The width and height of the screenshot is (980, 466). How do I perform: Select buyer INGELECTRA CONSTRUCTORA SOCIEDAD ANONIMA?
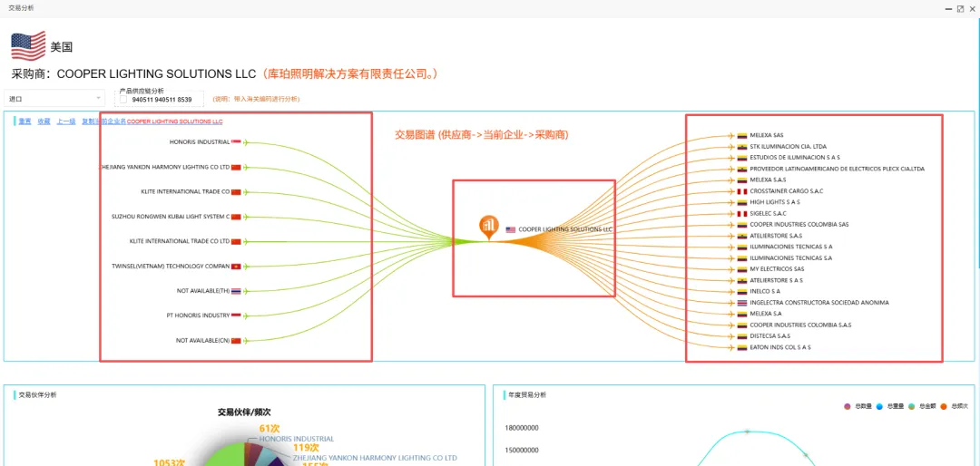[x=819, y=303]
